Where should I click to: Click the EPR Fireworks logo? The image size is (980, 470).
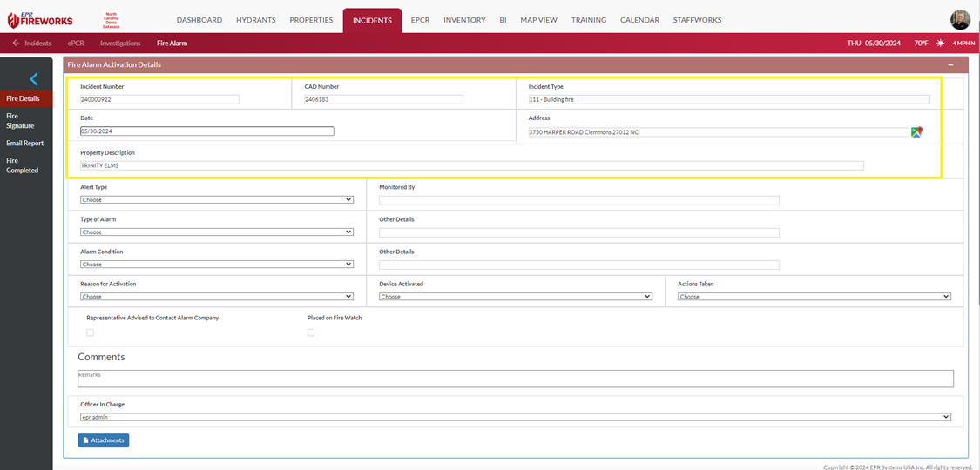pos(40,20)
